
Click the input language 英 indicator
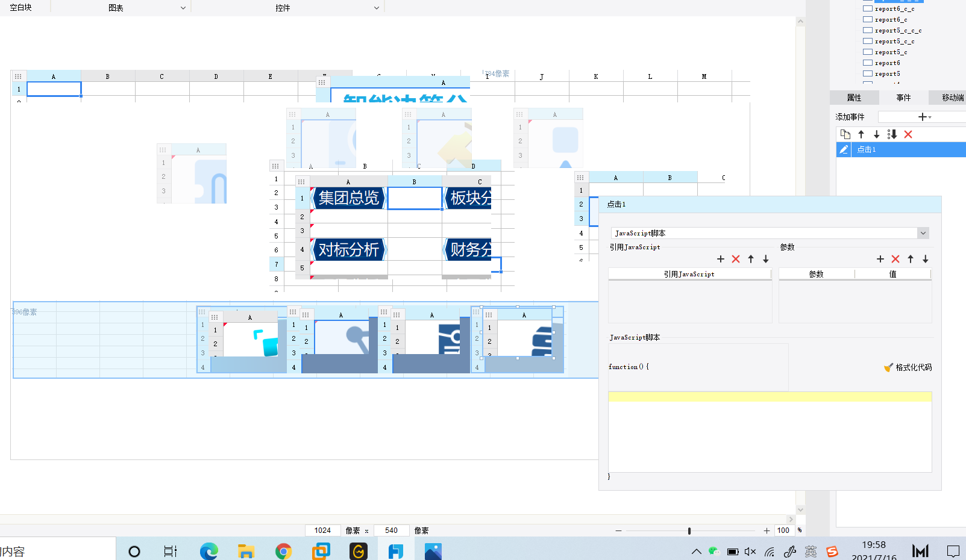(x=811, y=551)
